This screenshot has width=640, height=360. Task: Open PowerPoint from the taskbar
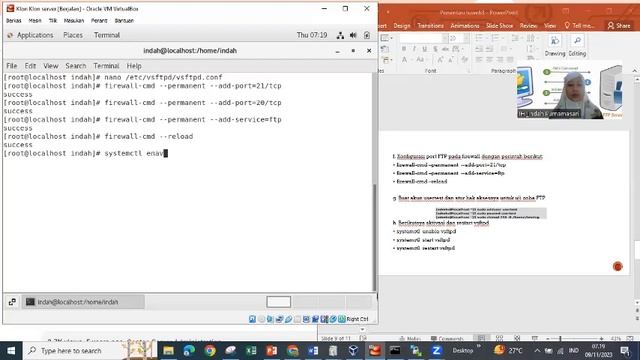tap(271, 351)
